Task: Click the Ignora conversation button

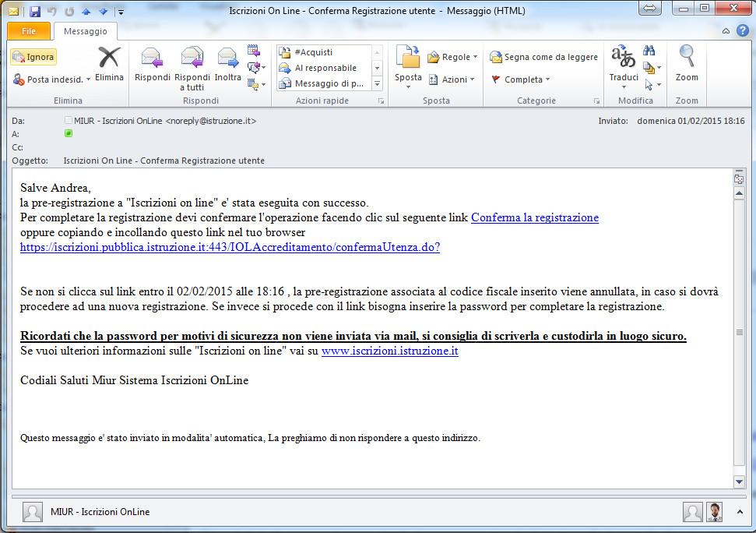Action: (33, 57)
